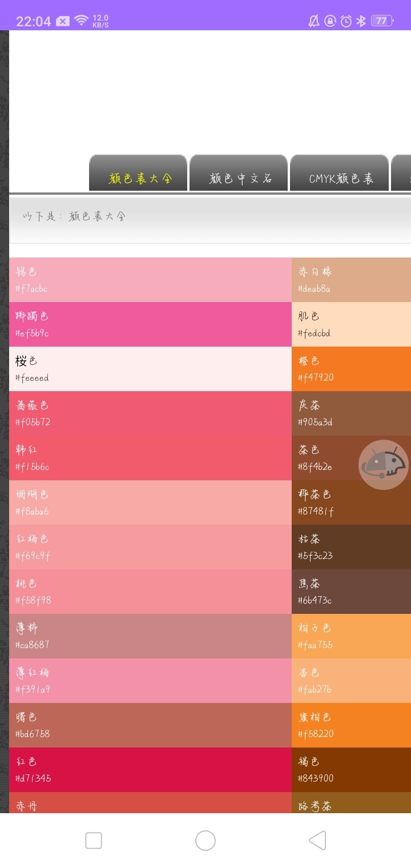Pick the 珊瑚色 #f8aba6 color row
411x868 pixels.
(x=150, y=503)
